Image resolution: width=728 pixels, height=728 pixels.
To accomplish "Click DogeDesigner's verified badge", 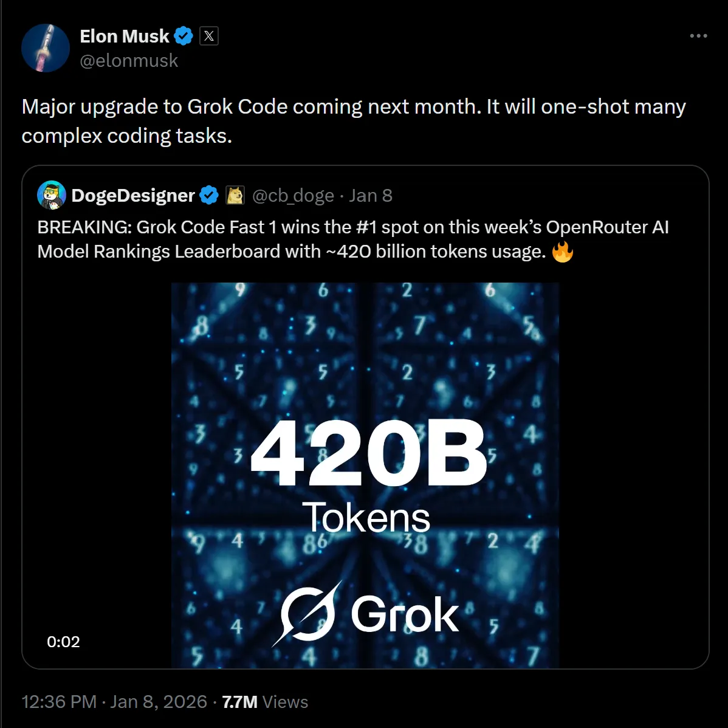I will pyautogui.click(x=208, y=195).
